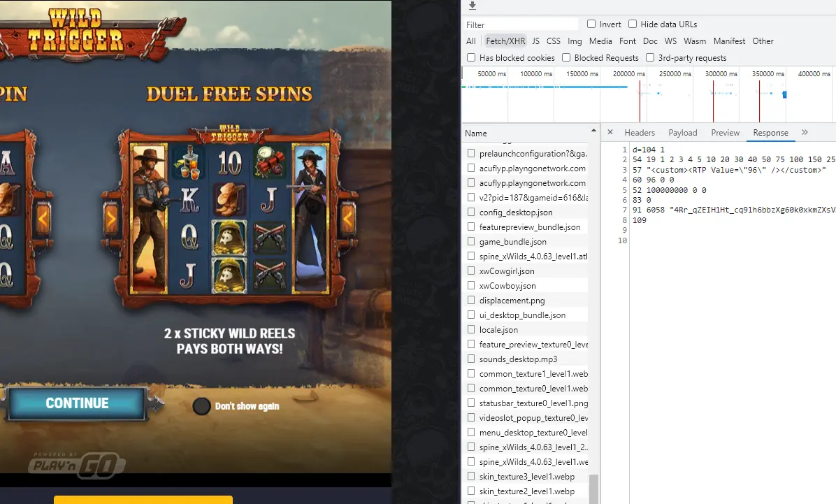This screenshot has height=504, width=836.
Task: Filter requests by Media
Action: 600,41
